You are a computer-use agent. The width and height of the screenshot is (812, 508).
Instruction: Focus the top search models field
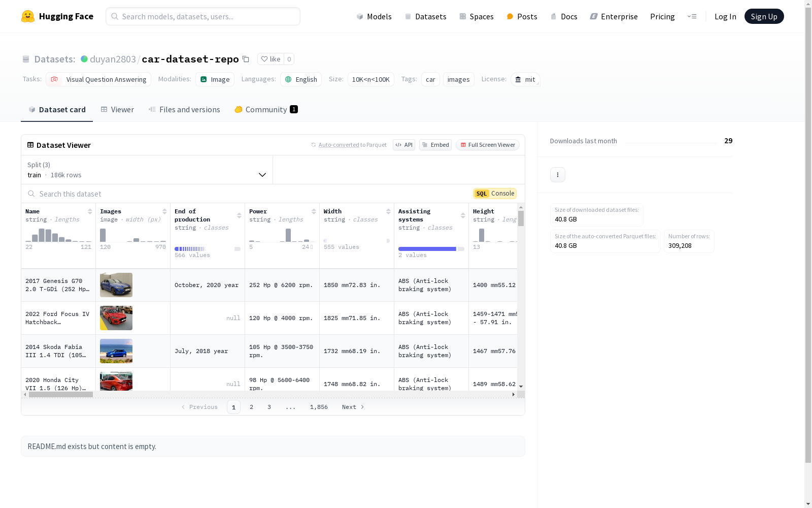click(x=203, y=16)
